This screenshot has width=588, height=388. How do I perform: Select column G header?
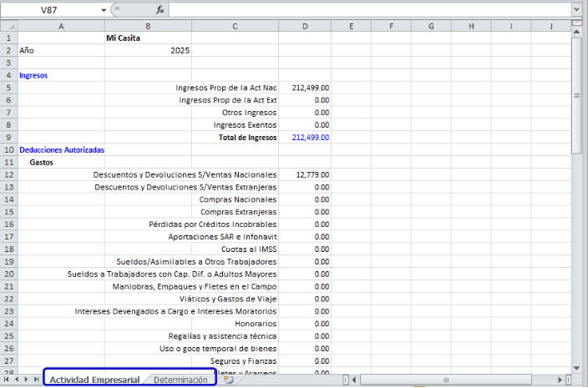click(x=431, y=26)
